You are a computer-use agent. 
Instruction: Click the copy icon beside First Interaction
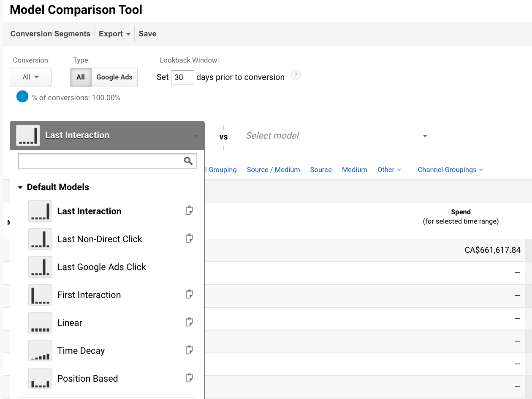tap(190, 294)
